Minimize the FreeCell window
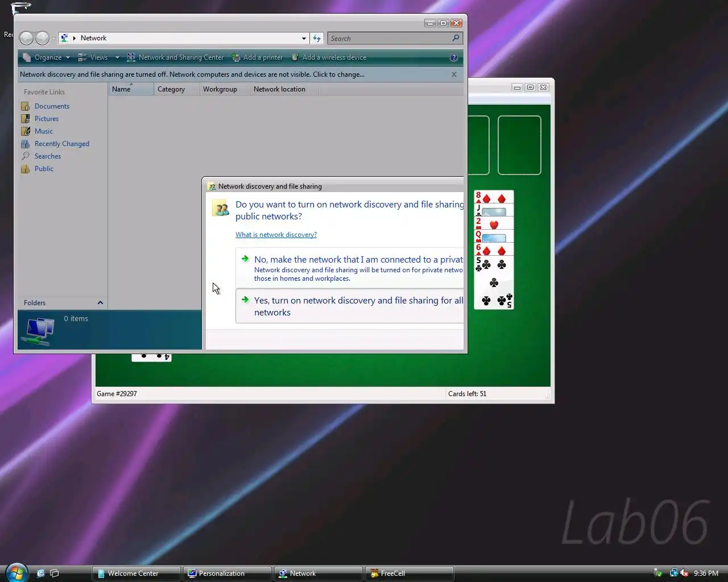The image size is (728, 582). (517, 87)
